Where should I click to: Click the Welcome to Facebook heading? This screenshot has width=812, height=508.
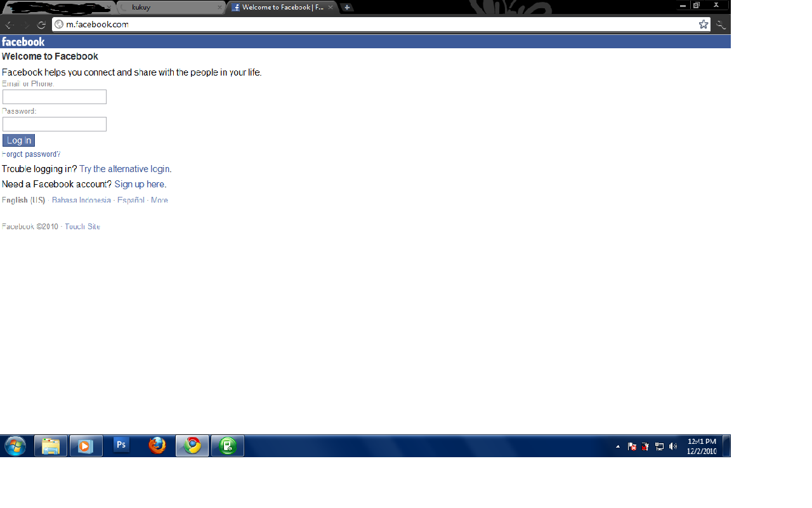click(x=50, y=57)
